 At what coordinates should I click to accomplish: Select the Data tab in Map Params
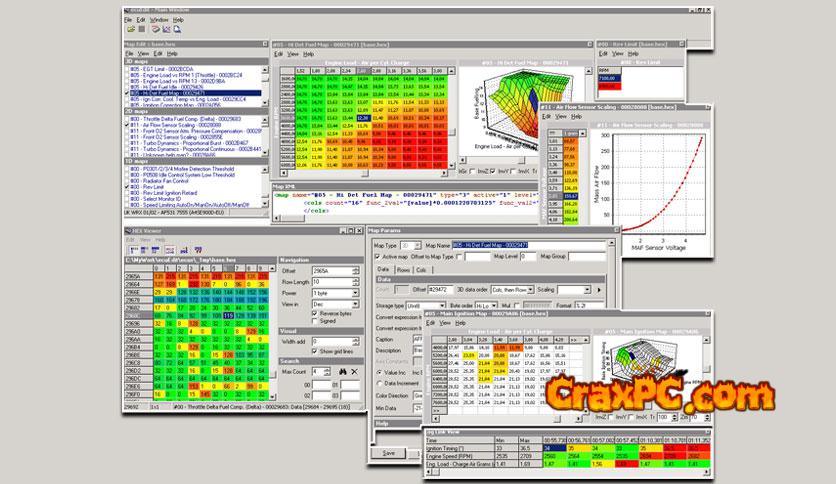(x=383, y=270)
